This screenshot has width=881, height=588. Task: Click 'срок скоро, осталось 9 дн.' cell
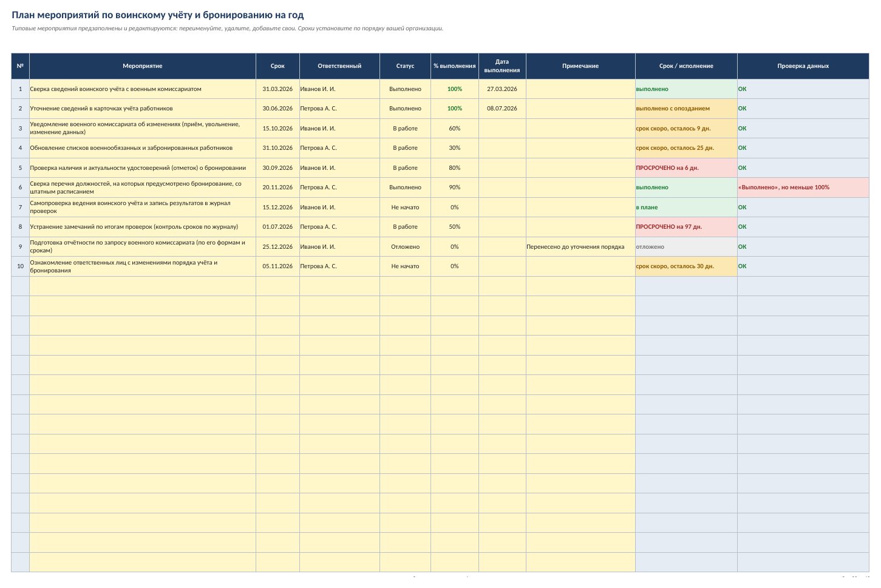tap(686, 129)
